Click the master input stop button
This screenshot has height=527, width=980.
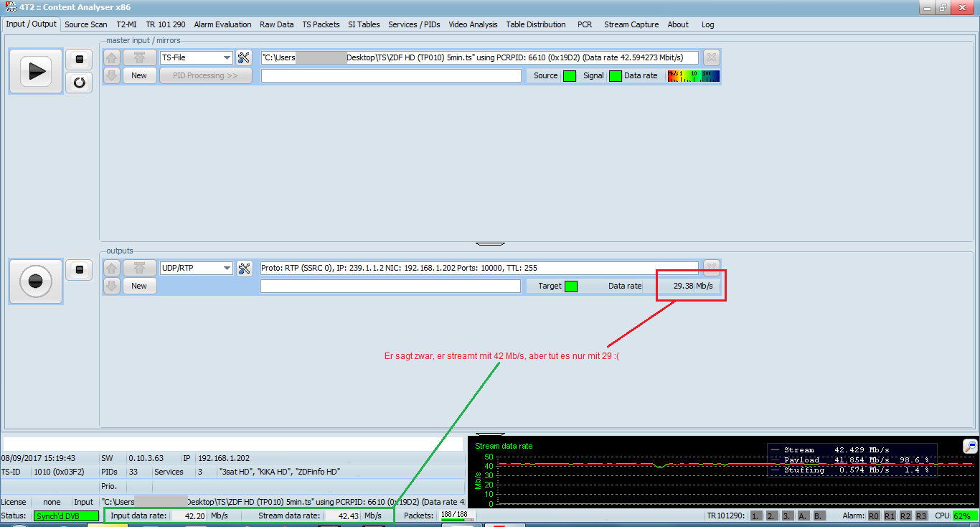click(x=80, y=59)
